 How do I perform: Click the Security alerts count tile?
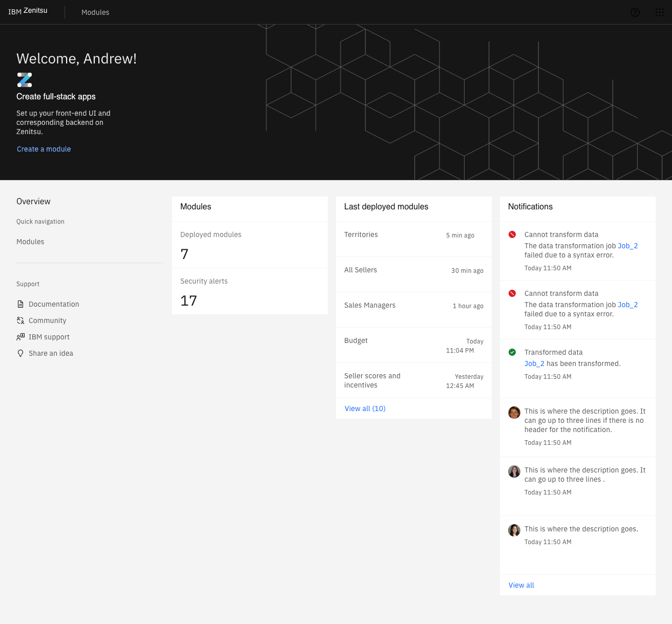(x=249, y=291)
